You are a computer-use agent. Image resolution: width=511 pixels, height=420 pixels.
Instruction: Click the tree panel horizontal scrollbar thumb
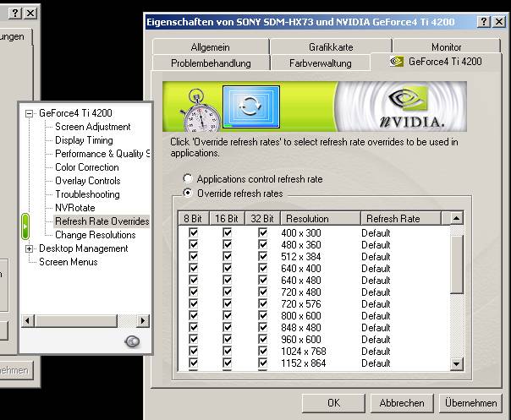point(75,320)
